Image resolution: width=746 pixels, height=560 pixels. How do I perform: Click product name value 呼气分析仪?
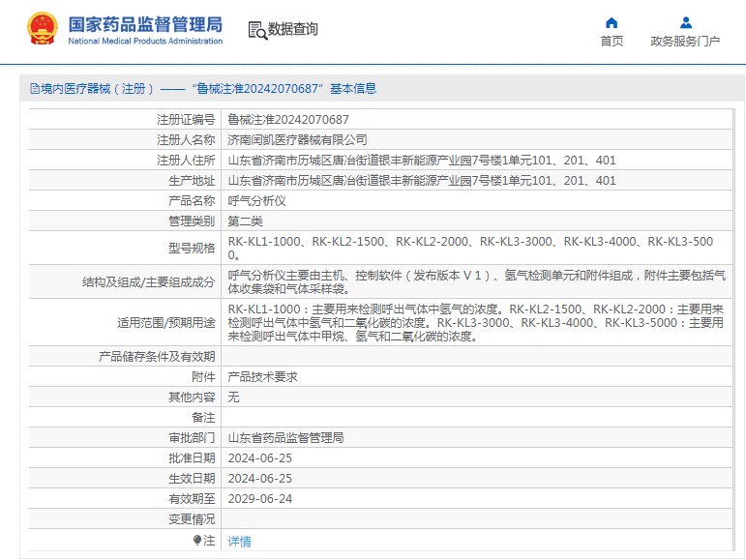click(x=256, y=201)
